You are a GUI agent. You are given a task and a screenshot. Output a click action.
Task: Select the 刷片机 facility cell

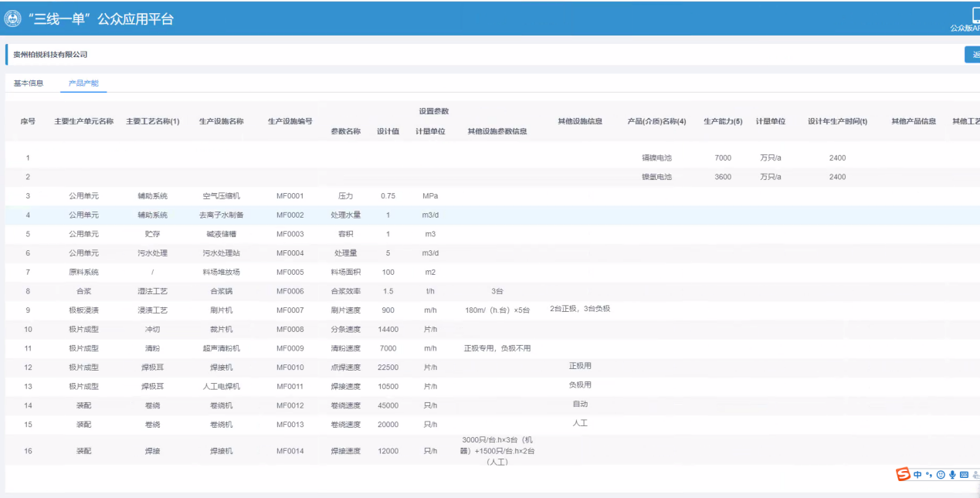[x=222, y=310]
